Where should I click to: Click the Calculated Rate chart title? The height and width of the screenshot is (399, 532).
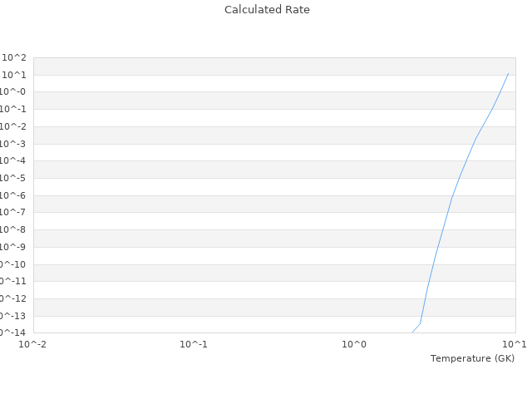point(266,10)
